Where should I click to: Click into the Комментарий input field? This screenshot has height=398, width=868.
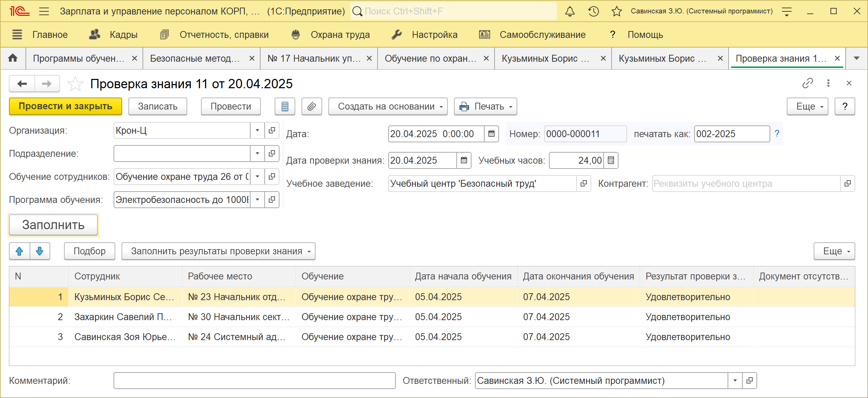coord(254,381)
